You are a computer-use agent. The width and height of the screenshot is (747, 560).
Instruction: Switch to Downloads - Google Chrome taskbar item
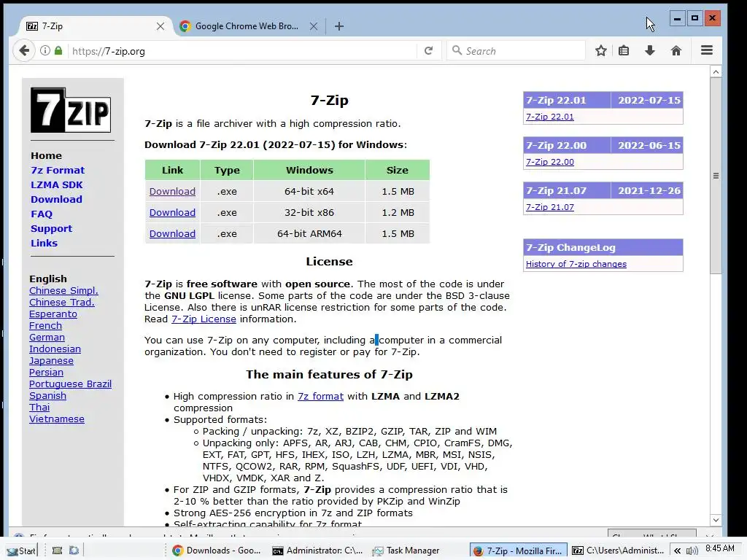(217, 551)
